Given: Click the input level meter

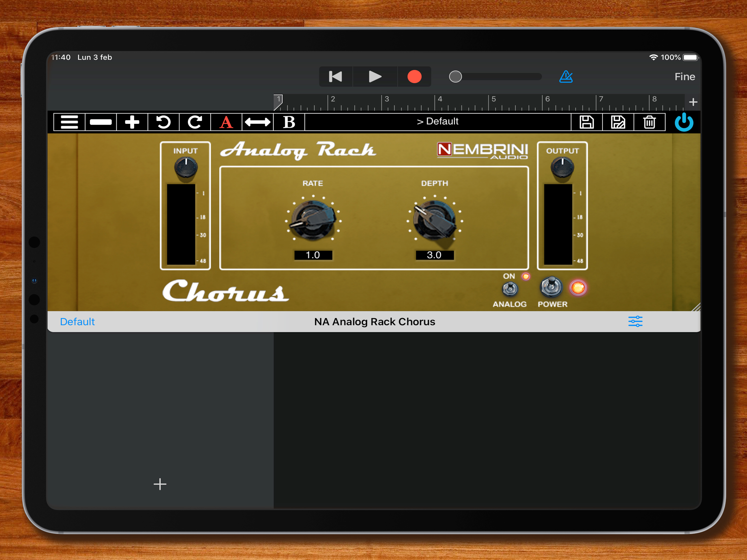Looking at the screenshot, I should click(181, 224).
